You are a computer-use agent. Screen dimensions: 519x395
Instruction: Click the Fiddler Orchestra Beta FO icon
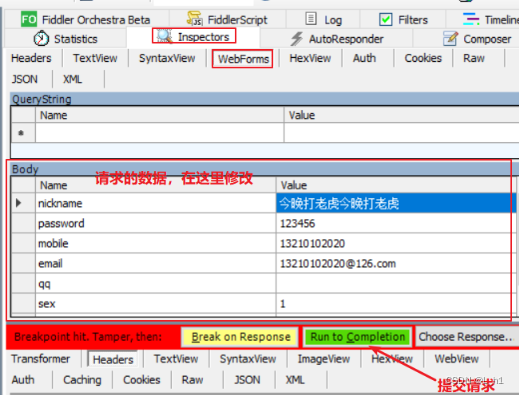coord(29,19)
